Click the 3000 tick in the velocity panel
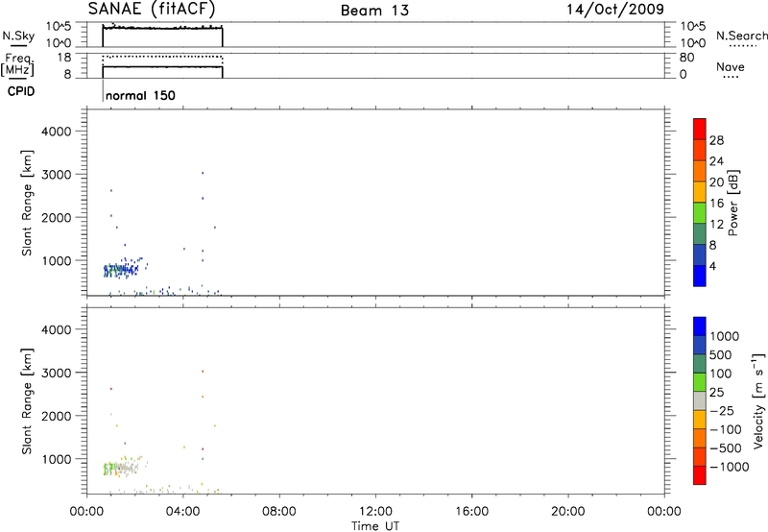The image size is (768, 532). tap(57, 373)
